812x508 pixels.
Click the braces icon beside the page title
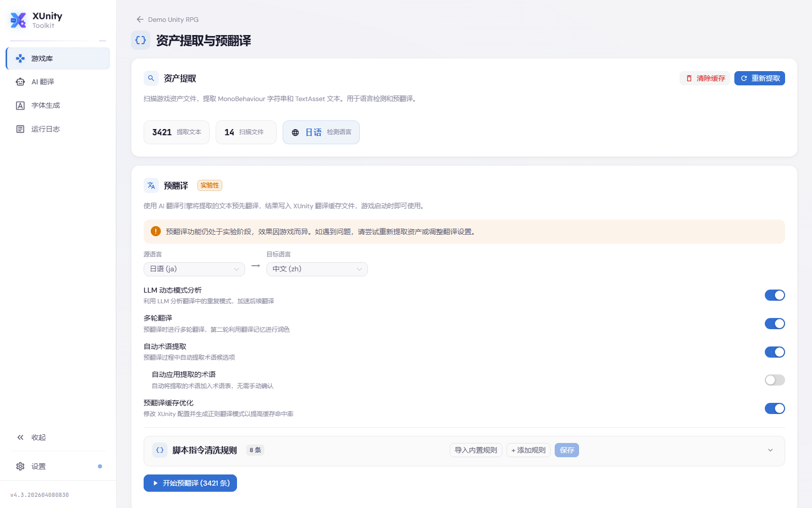click(141, 40)
